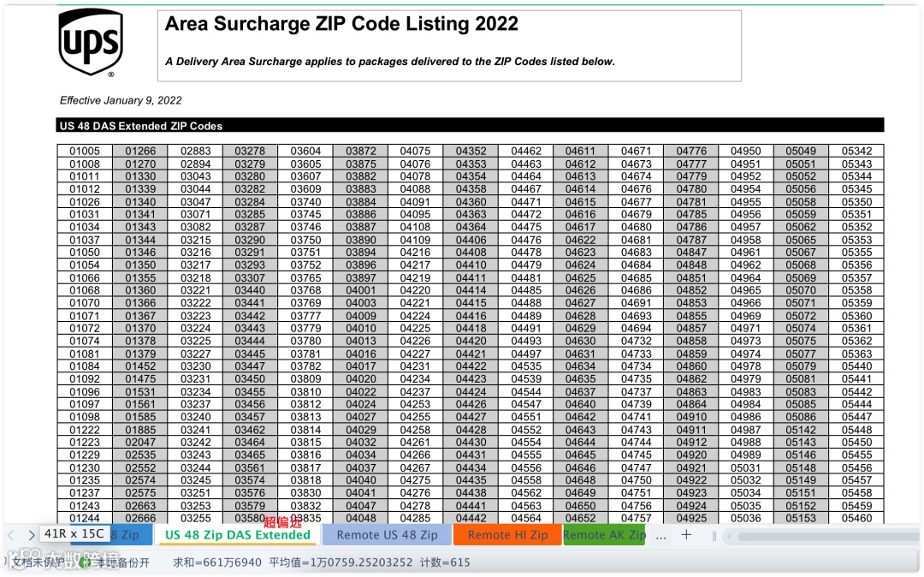This screenshot has height=577, width=924.
Task: Add a new sheet with plus icon
Action: click(686, 534)
